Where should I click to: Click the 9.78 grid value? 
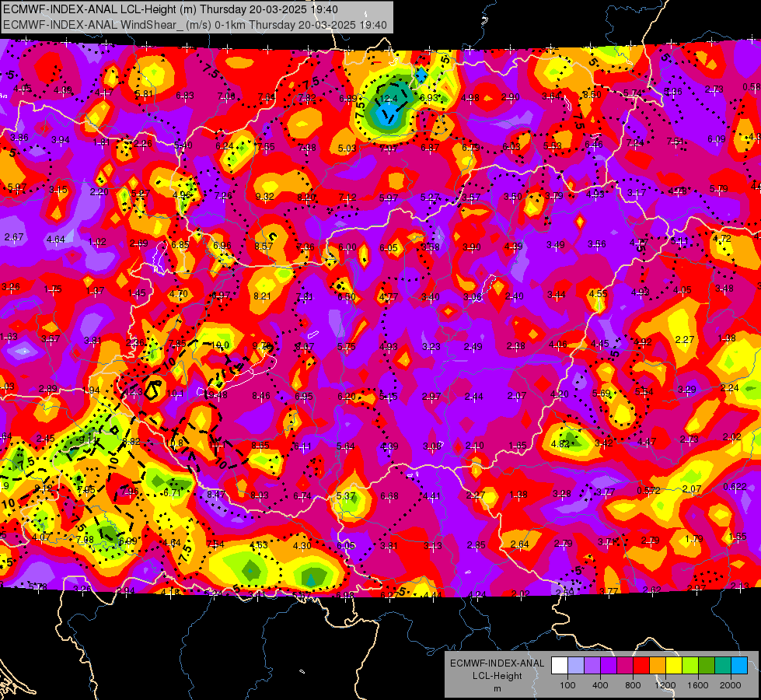coord(262,346)
